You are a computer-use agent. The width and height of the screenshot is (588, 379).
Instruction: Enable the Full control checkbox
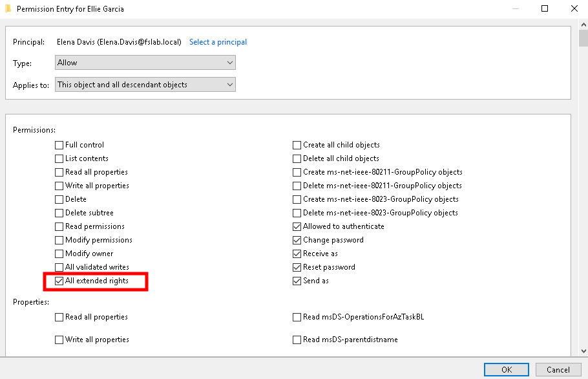[x=59, y=145]
